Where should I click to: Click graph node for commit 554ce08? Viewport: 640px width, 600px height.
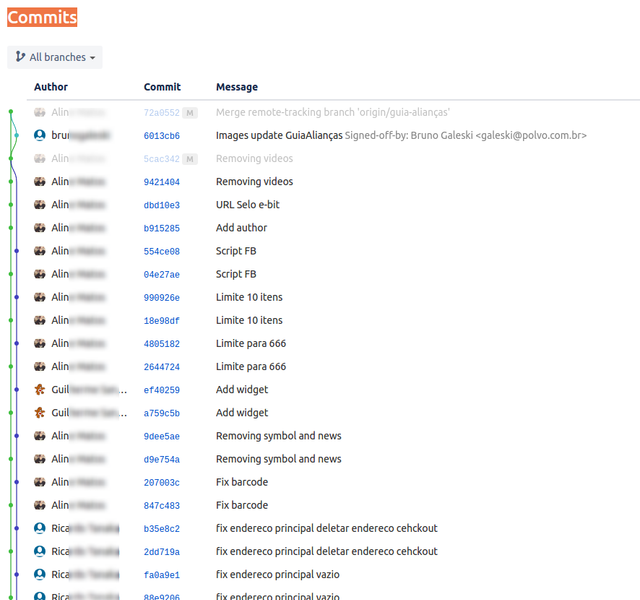click(16, 251)
